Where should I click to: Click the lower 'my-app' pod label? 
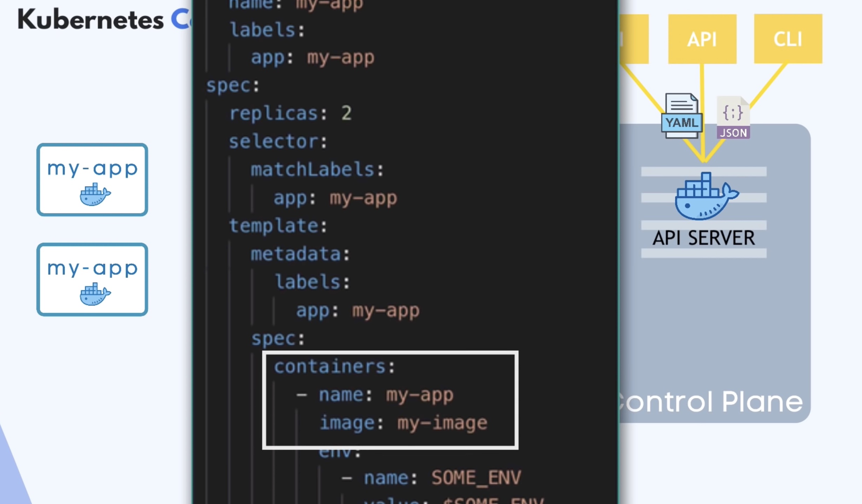pyautogui.click(x=92, y=269)
